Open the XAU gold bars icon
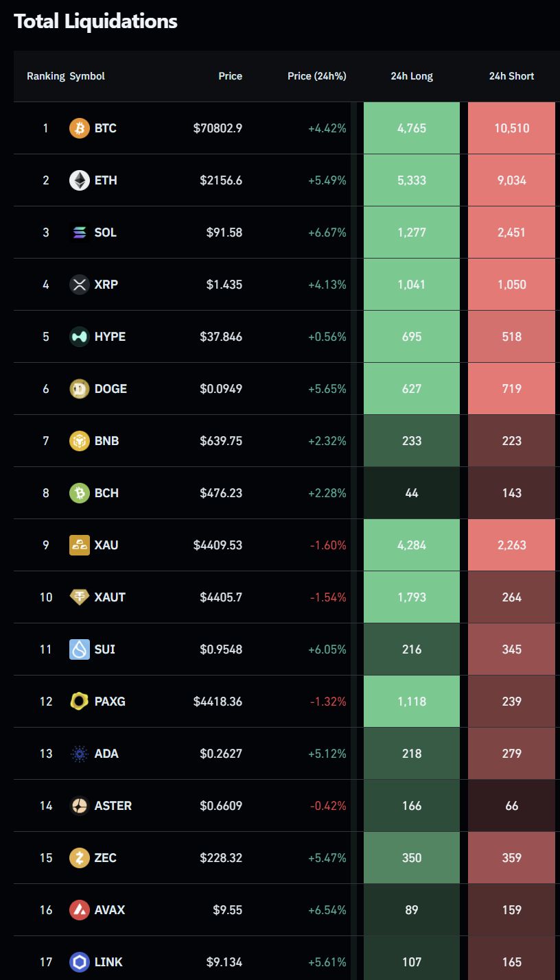Screen dimensions: 560x980 pyautogui.click(x=80, y=545)
